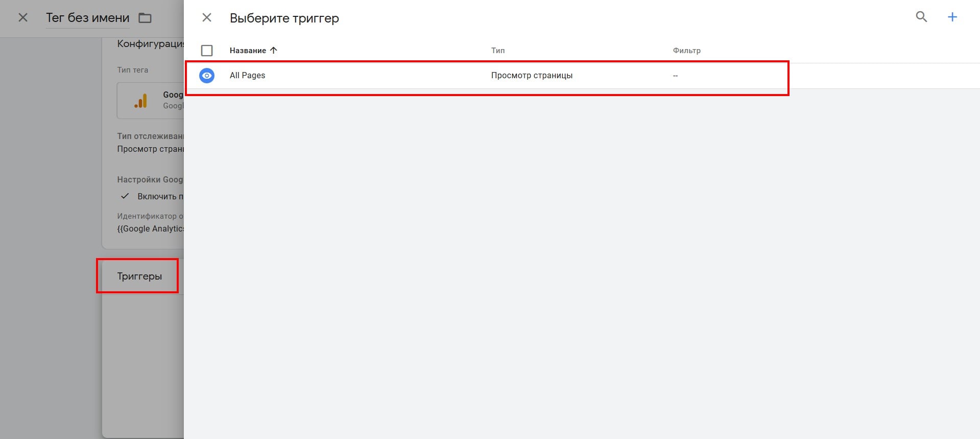Click the Тип column header
The width and height of the screenshot is (980, 439).
(x=498, y=51)
